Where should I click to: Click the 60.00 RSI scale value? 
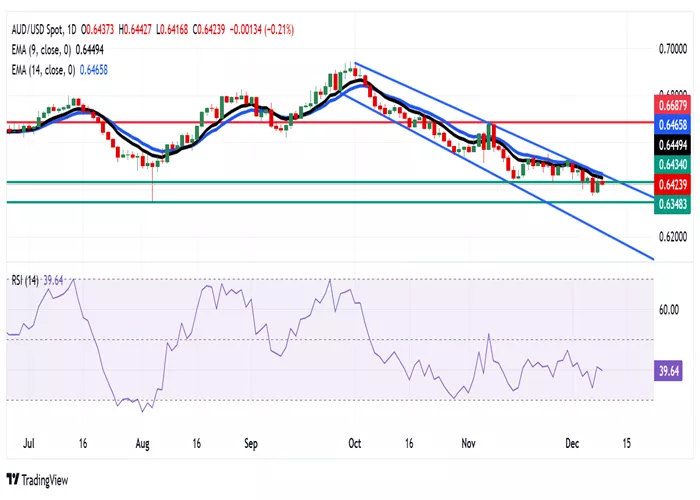point(669,310)
